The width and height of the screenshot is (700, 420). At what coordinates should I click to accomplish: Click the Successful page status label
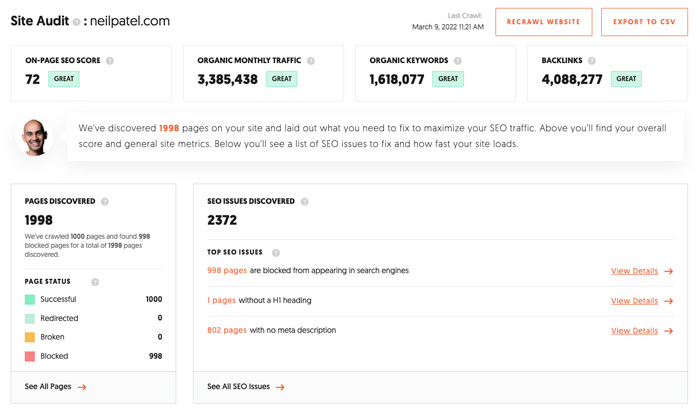tap(58, 299)
